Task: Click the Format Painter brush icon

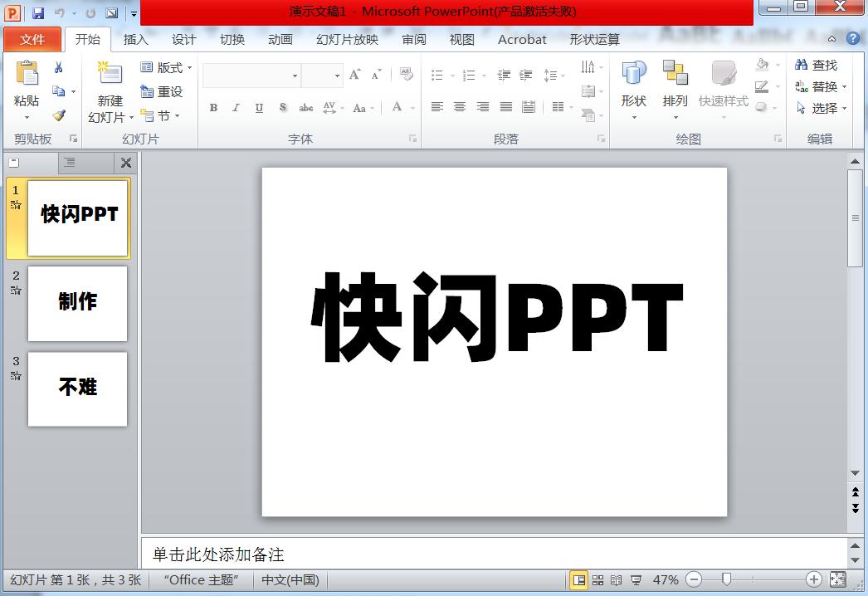Action: tap(61, 115)
